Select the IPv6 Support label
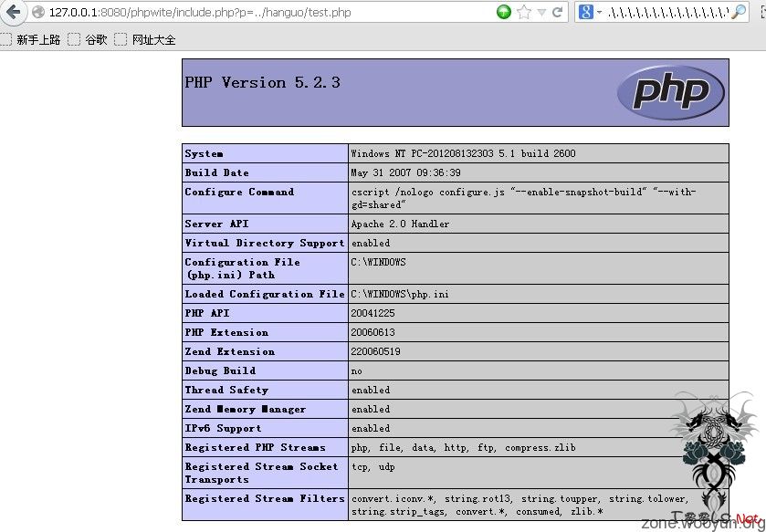 (223, 428)
